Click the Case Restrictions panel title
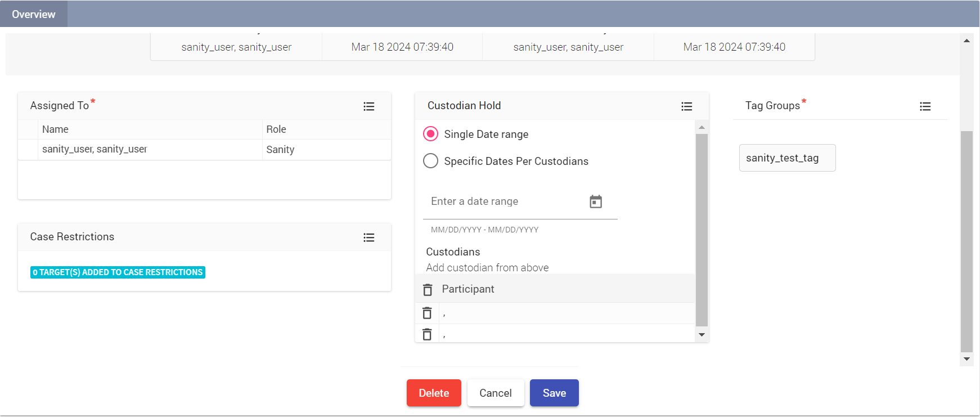This screenshot has width=980, height=417. click(72, 237)
